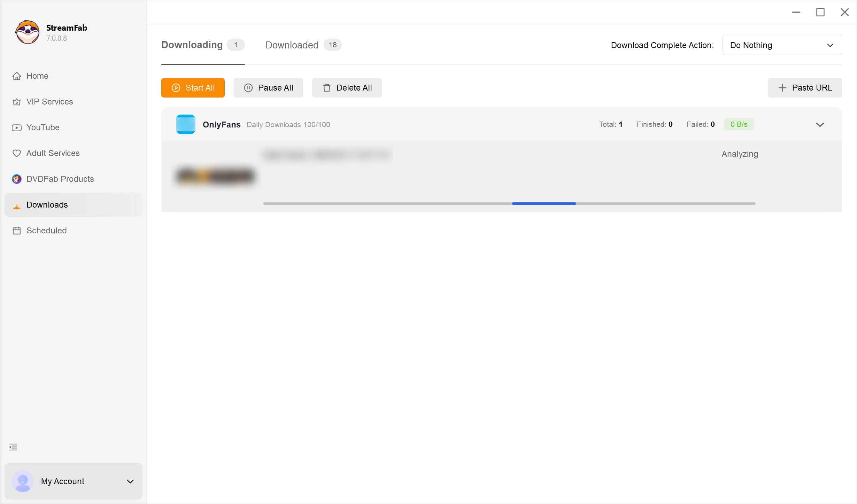Open VIP Services section

point(49,102)
